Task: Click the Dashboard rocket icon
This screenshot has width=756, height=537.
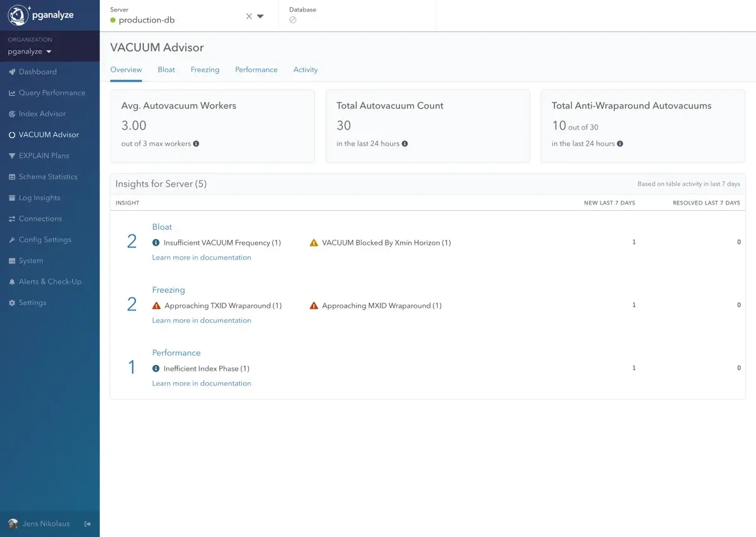Action: 12,72
